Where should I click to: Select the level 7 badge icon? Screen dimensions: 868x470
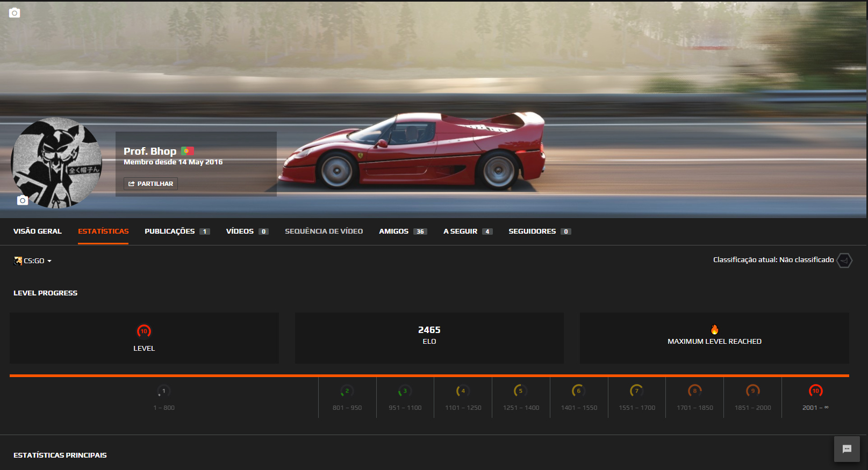coord(637,391)
